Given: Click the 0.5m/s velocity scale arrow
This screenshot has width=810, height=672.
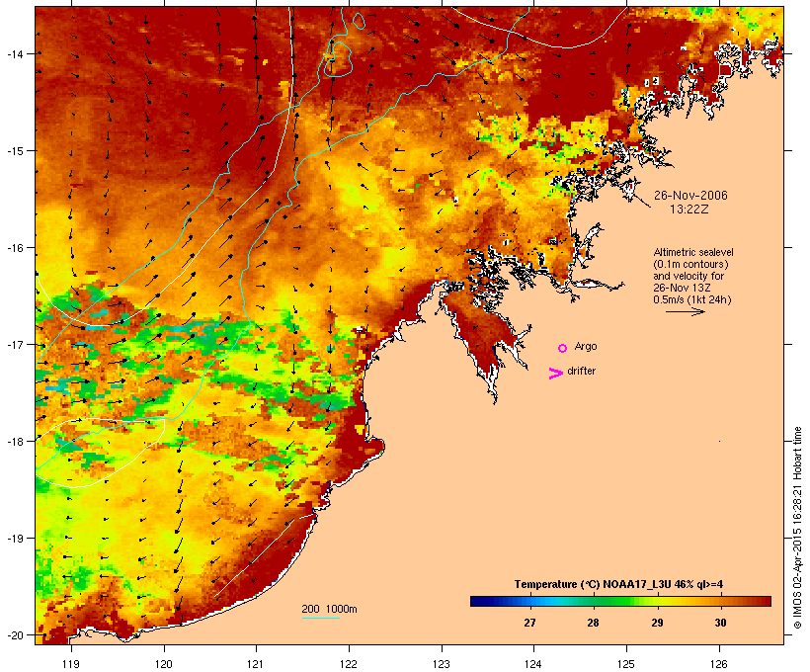Looking at the screenshot, I should [686, 311].
